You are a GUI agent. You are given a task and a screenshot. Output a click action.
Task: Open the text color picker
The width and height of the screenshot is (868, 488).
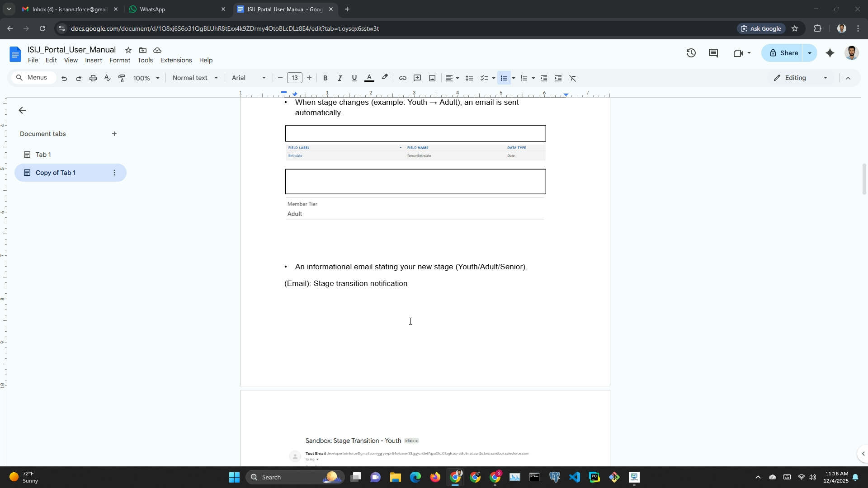(369, 78)
